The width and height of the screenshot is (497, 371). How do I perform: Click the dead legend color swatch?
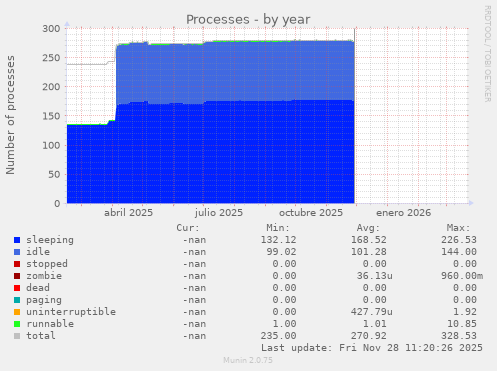coord(17,288)
